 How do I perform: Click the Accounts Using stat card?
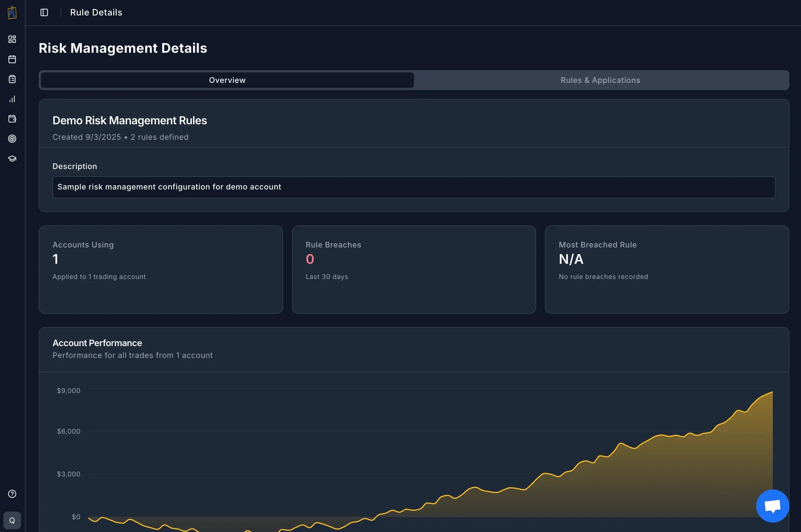(x=160, y=269)
